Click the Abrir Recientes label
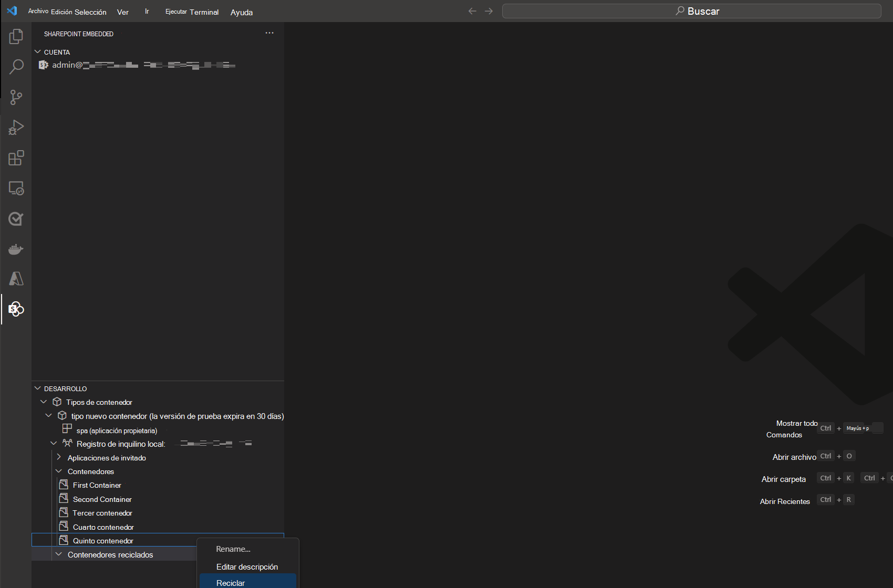 [785, 501]
